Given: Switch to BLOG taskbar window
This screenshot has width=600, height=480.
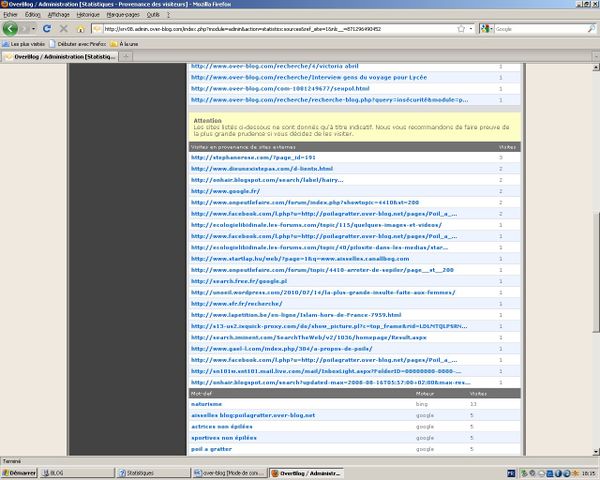Looking at the screenshot, I should [77, 473].
